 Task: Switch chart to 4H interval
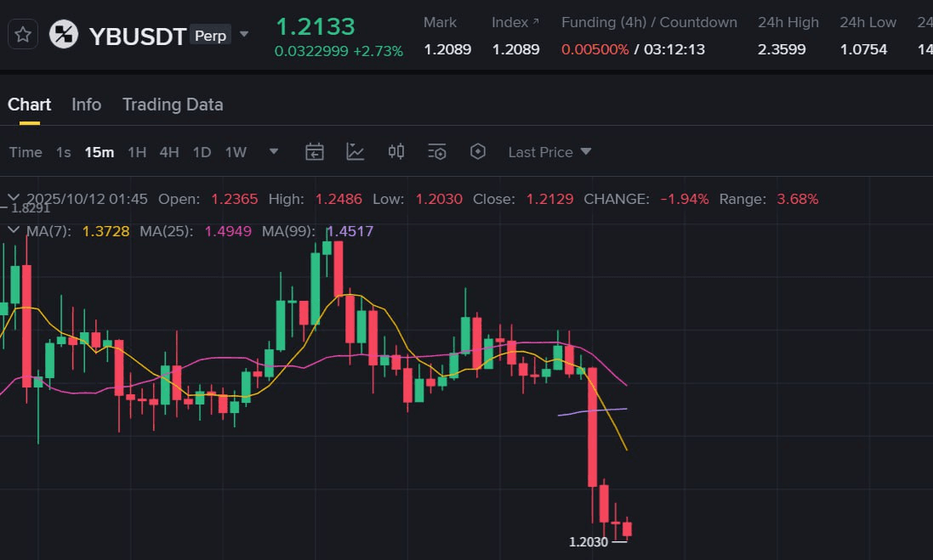point(169,152)
